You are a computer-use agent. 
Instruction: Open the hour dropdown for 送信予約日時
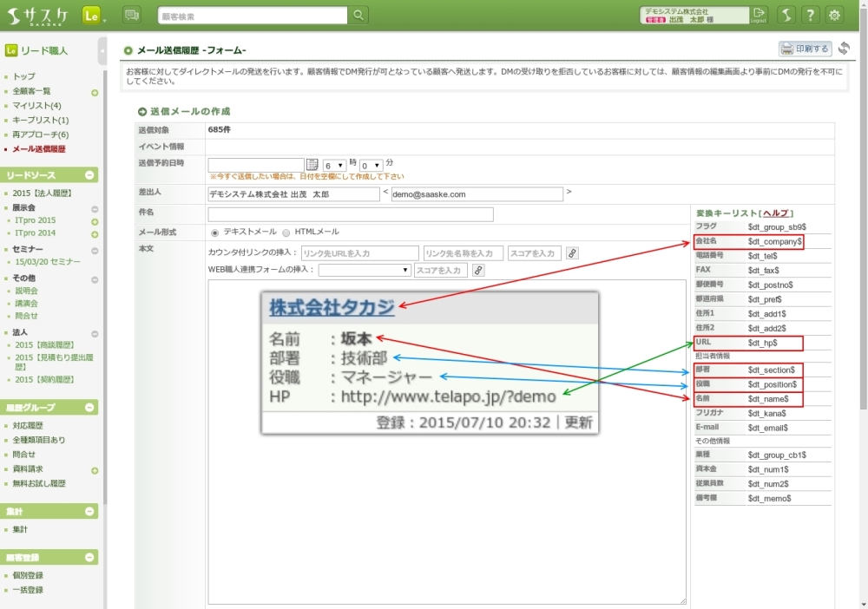pos(334,166)
